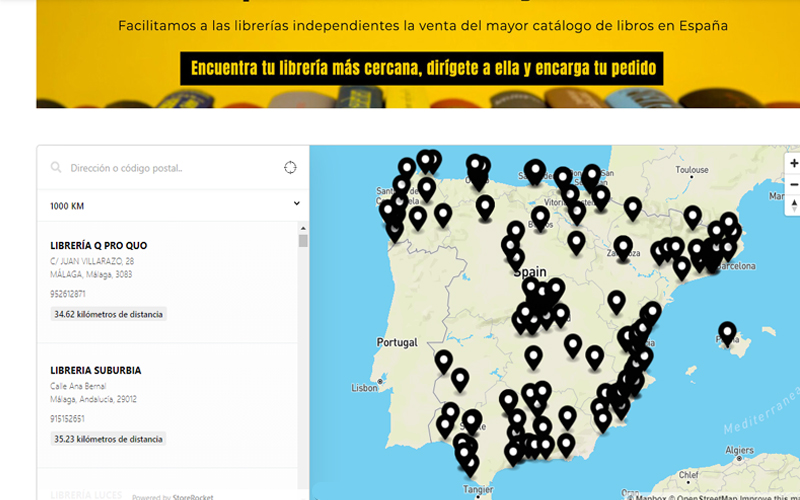
Task: Click the store list scrollbar up arrow
Action: click(303, 229)
